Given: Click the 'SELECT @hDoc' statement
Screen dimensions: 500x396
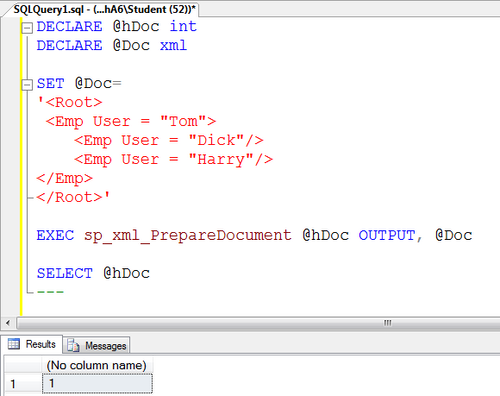Looking at the screenshot, I should pyautogui.click(x=93, y=273).
